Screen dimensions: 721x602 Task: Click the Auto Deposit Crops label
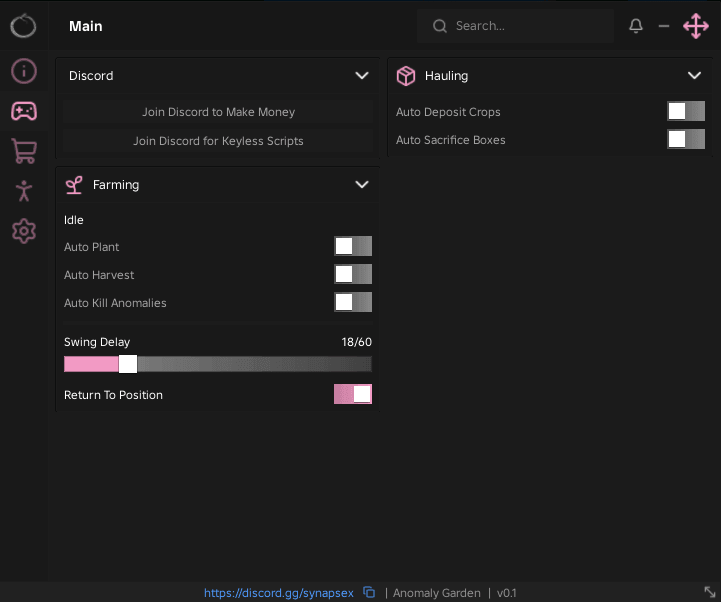tap(448, 112)
